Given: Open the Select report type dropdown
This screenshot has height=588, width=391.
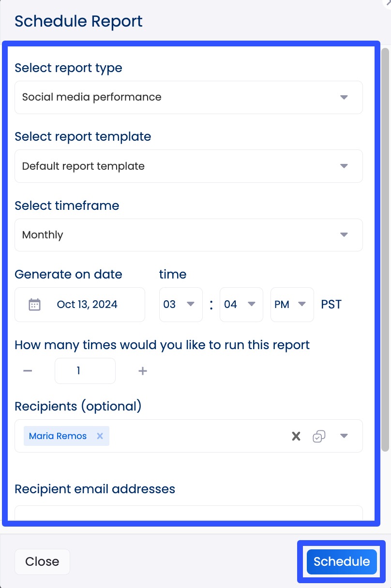Looking at the screenshot, I should pyautogui.click(x=344, y=97).
